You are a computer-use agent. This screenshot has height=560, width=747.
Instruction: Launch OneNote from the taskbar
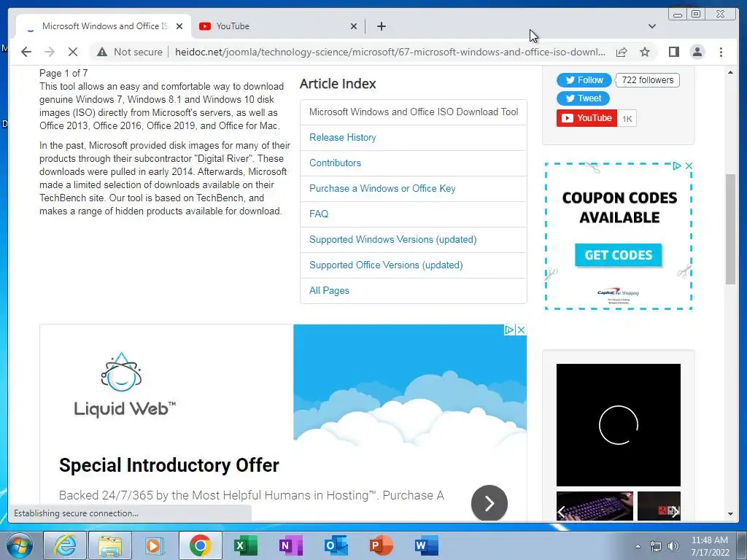(290, 545)
